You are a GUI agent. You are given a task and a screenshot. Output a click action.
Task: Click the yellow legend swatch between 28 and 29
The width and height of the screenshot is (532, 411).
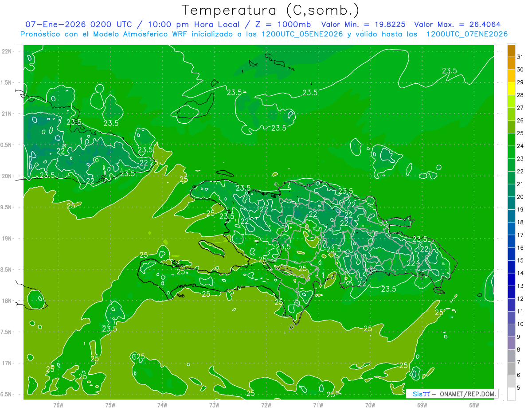point(511,88)
